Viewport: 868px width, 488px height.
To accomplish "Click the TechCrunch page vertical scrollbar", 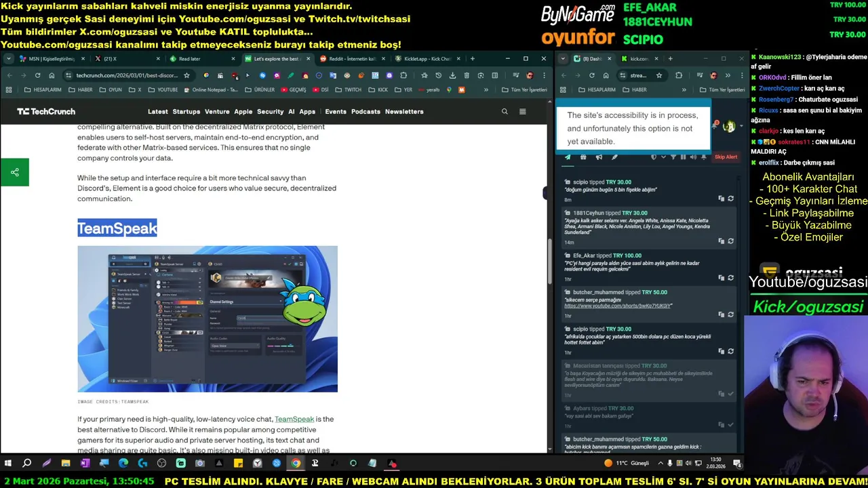I will pos(550,261).
